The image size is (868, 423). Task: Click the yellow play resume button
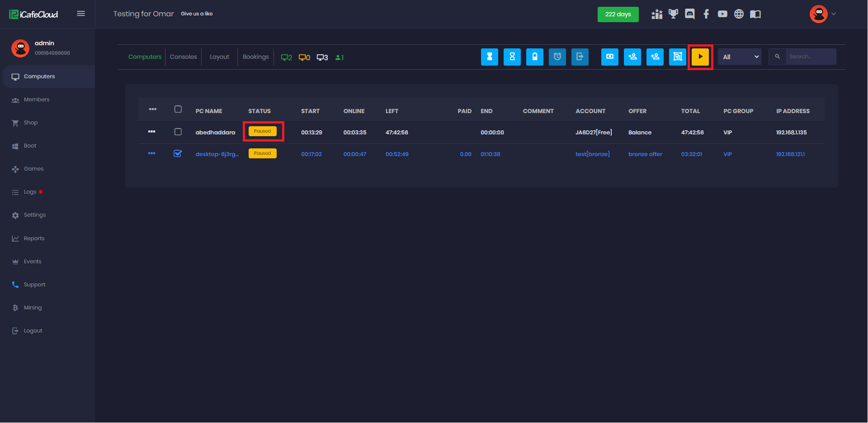coord(700,57)
